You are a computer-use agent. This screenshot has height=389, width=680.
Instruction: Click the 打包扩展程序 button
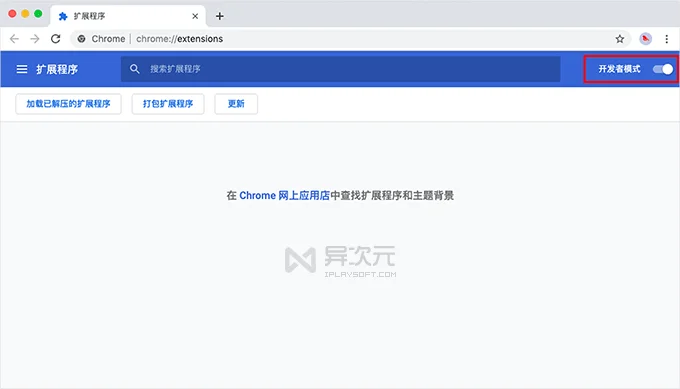(x=168, y=104)
